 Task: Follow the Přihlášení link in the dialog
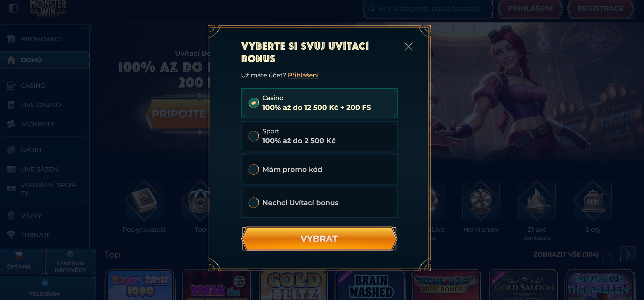[x=303, y=75]
